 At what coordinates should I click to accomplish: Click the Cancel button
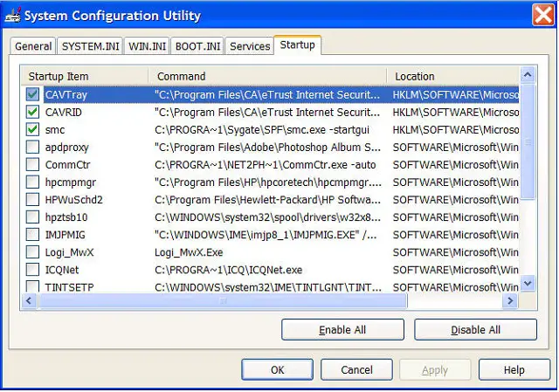[356, 369]
